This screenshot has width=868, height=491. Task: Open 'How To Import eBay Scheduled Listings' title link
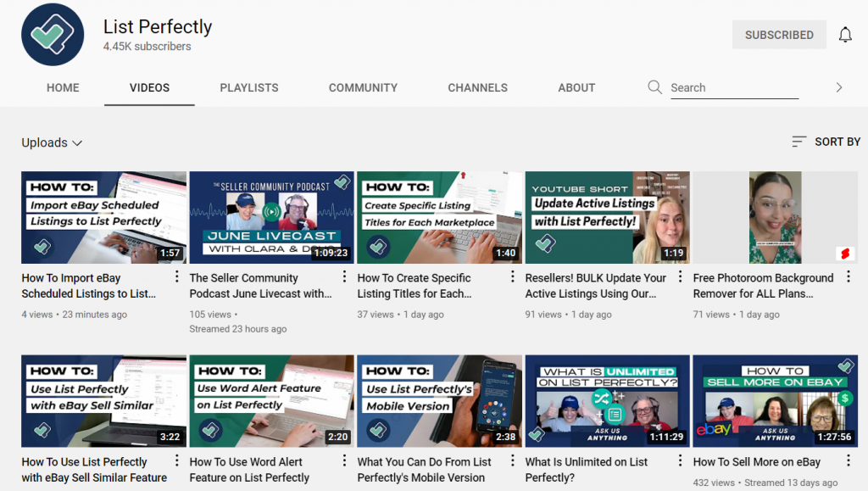click(x=88, y=286)
